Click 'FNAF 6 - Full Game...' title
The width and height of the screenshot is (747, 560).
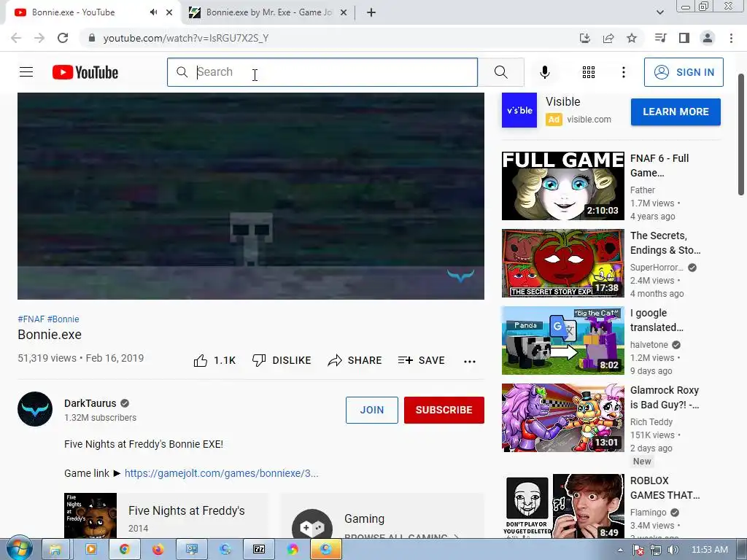click(659, 166)
